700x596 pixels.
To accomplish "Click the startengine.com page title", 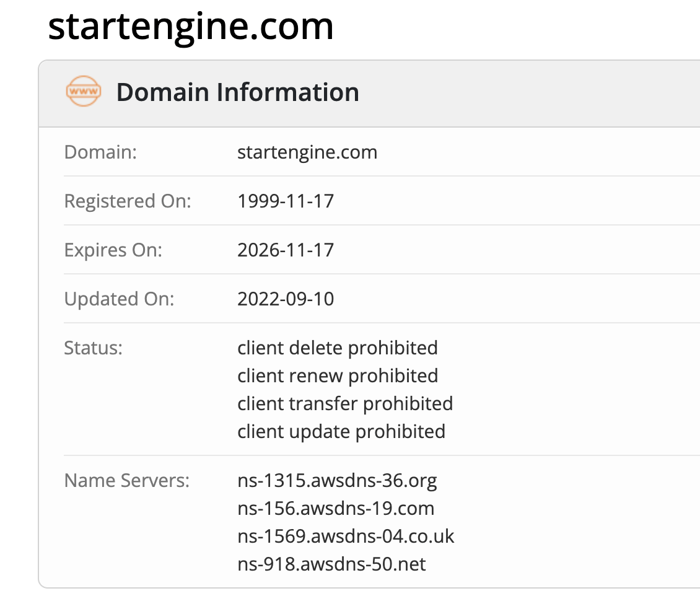I will click(x=191, y=27).
